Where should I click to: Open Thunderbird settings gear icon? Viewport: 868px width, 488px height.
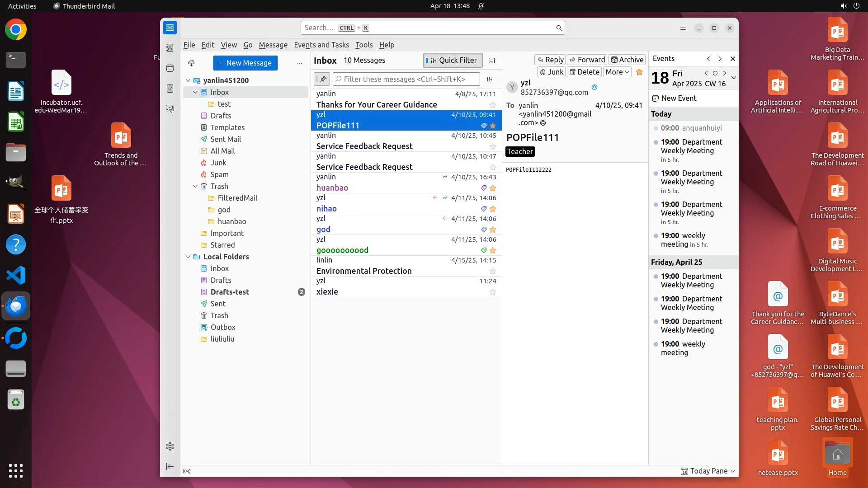coord(170,446)
